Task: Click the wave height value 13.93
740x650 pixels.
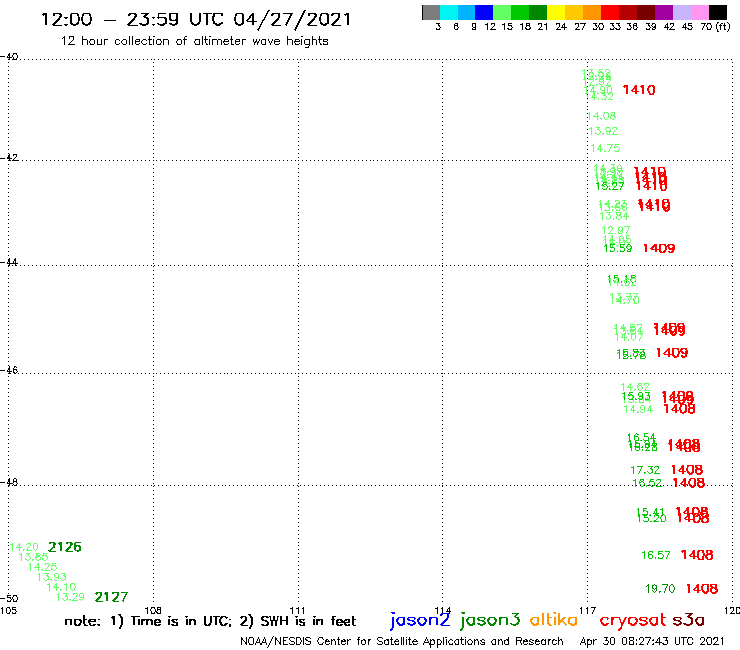Action: (52, 577)
